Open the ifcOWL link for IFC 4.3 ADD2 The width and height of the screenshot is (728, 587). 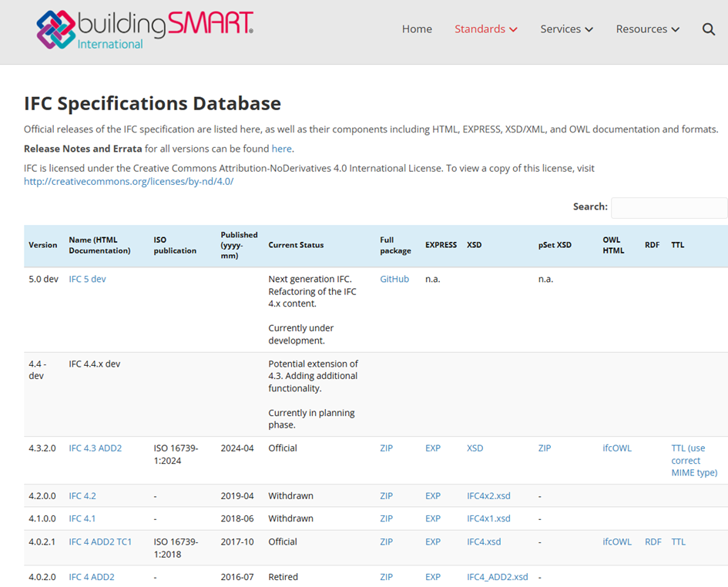617,448
